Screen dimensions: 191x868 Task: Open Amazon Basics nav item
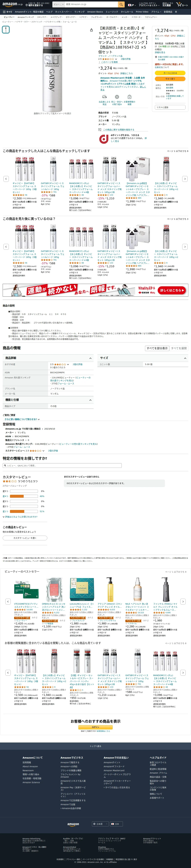click(95, 12)
